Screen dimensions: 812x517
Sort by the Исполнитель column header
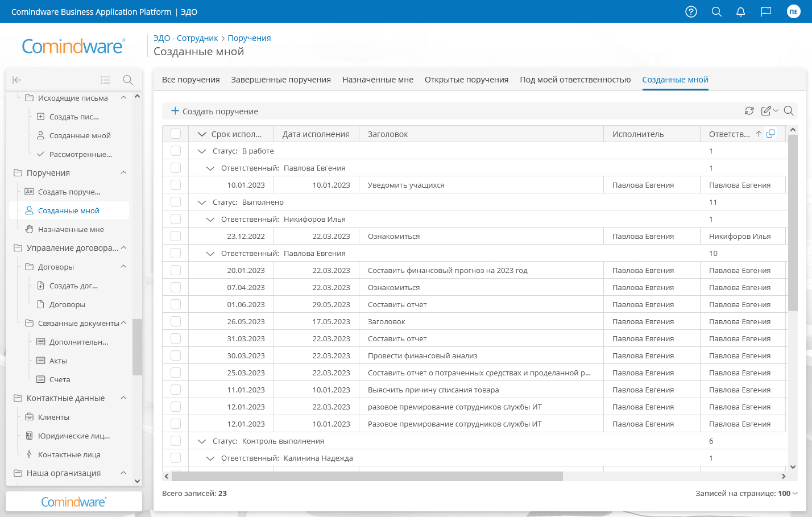click(x=638, y=134)
